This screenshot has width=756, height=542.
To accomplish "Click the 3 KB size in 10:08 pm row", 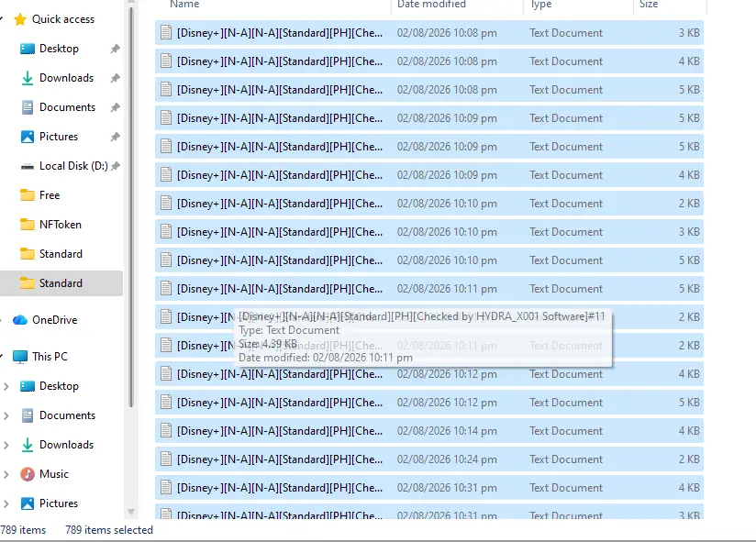I will tap(689, 33).
